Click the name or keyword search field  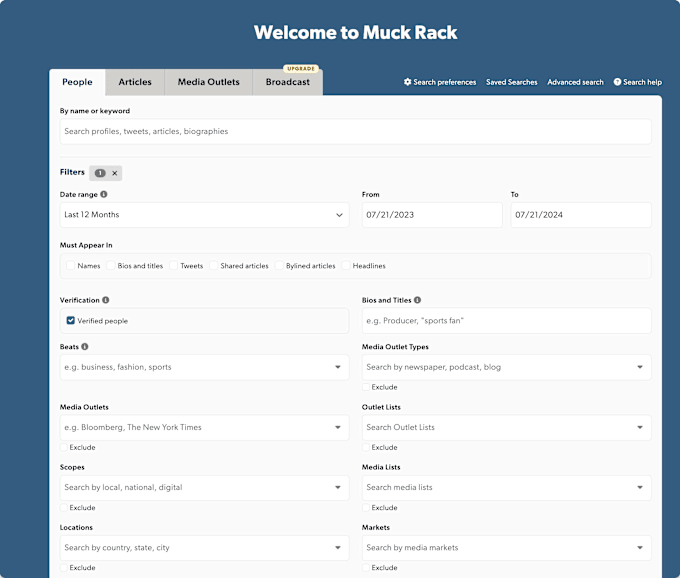[356, 131]
